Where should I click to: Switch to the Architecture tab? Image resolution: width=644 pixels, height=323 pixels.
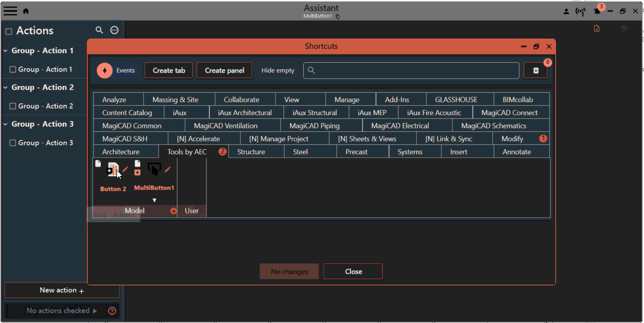pyautogui.click(x=121, y=152)
